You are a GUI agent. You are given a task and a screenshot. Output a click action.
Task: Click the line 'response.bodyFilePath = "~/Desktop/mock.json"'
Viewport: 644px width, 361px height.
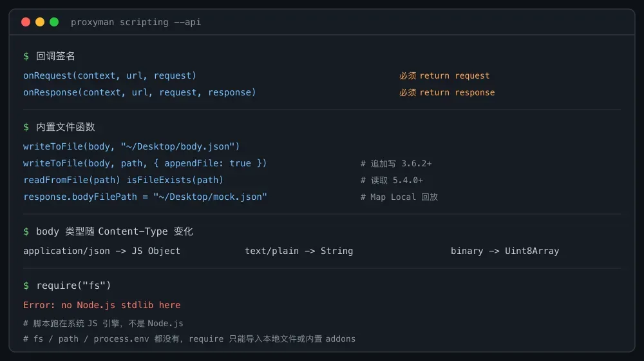coord(145,197)
